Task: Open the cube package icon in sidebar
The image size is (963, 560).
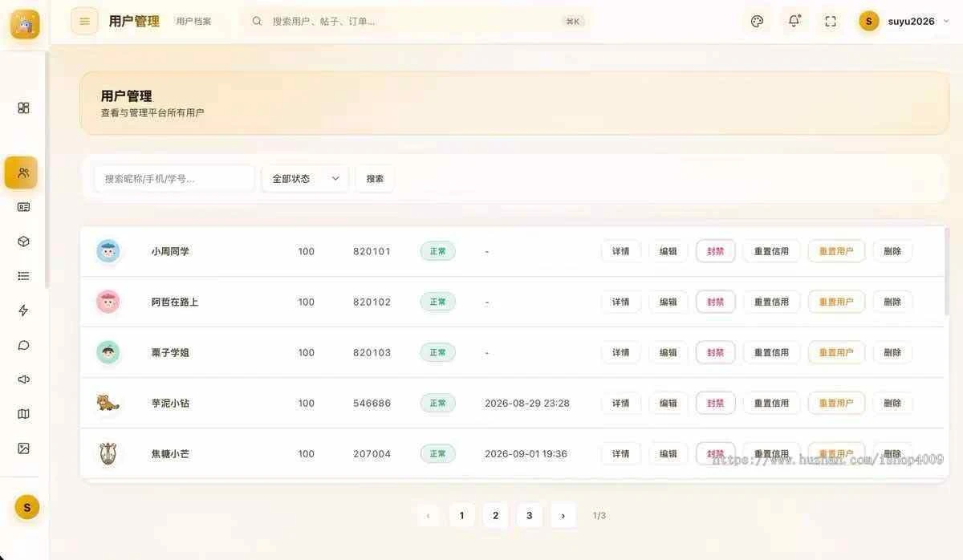Action: (x=23, y=241)
